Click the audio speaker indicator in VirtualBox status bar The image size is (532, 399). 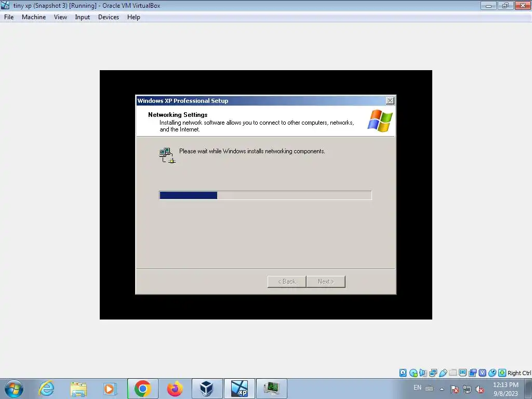click(x=423, y=373)
